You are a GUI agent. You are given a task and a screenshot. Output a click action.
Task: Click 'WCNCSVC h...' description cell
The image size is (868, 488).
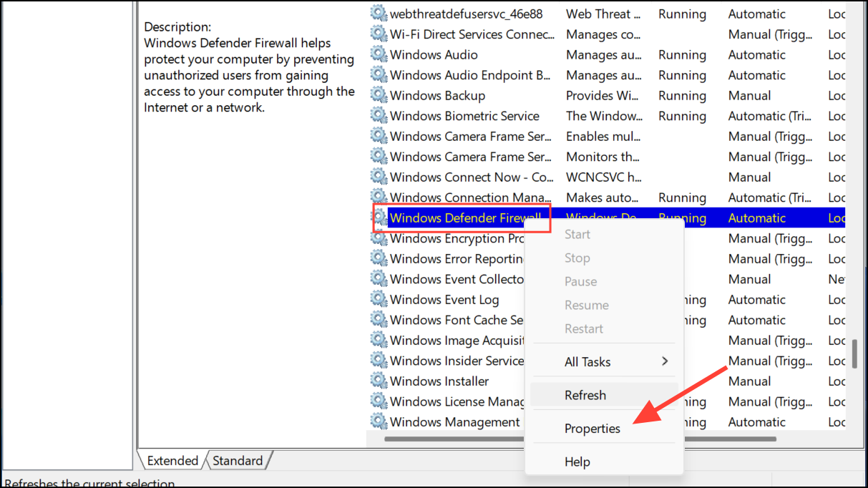point(604,177)
